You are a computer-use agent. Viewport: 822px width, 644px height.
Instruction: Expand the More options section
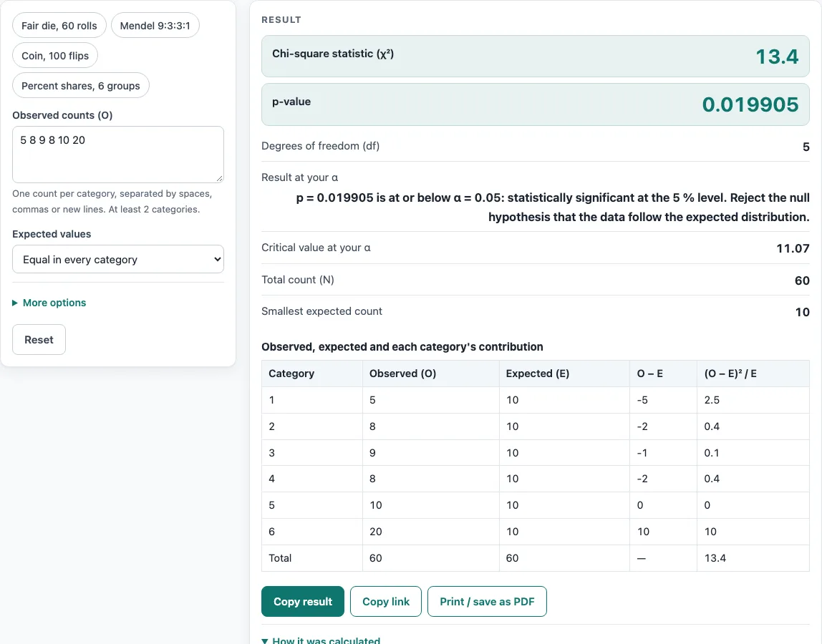click(x=49, y=303)
